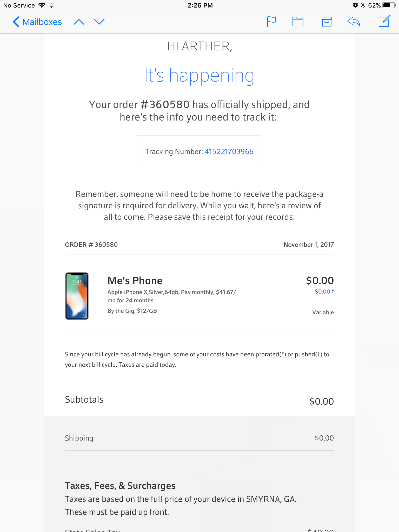Tap the Bluetooth status icon
The width and height of the screenshot is (399, 532).
click(363, 5)
